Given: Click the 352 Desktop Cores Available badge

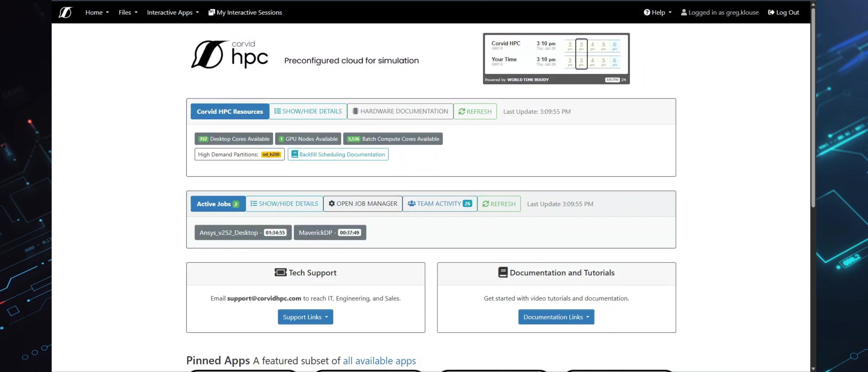Looking at the screenshot, I should [234, 139].
